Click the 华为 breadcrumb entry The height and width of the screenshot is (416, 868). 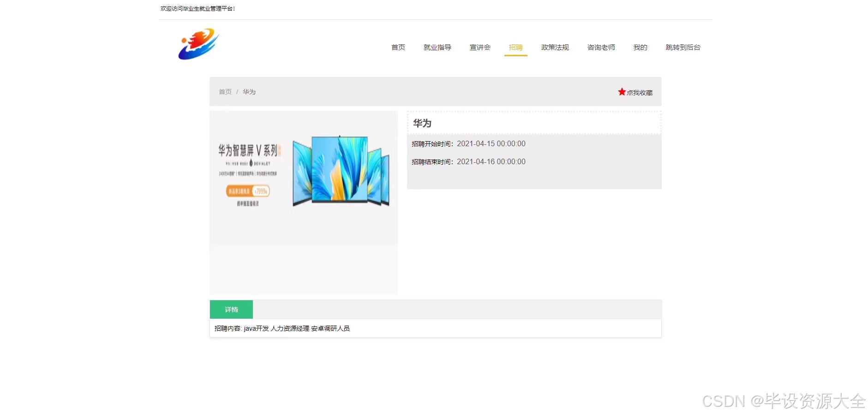click(249, 92)
